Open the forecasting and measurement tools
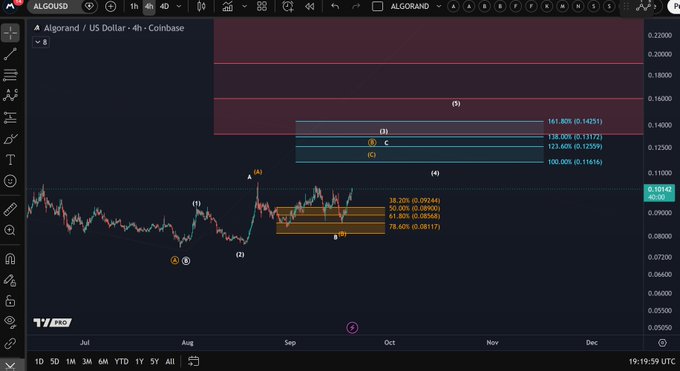The width and height of the screenshot is (680, 371). pos(10,117)
